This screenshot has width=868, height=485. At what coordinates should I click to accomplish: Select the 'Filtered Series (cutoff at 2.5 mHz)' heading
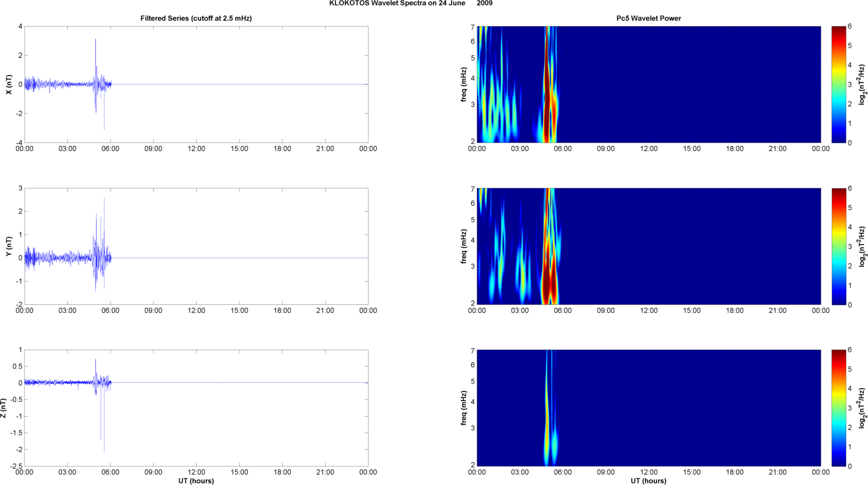(196, 18)
